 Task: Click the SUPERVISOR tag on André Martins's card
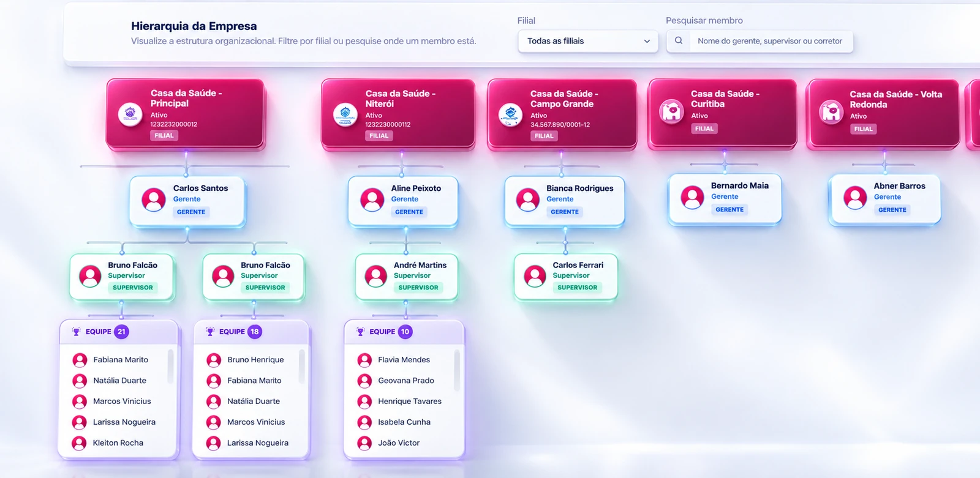(x=418, y=288)
